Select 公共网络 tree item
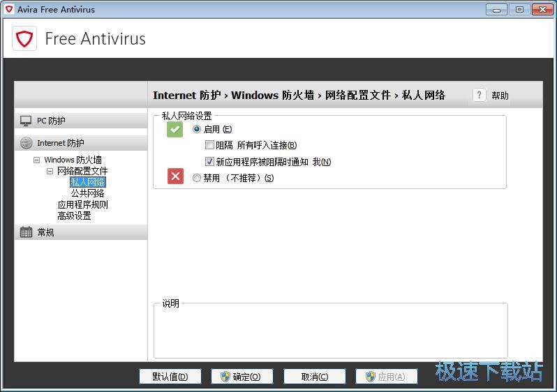This screenshot has width=557, height=392. point(88,193)
